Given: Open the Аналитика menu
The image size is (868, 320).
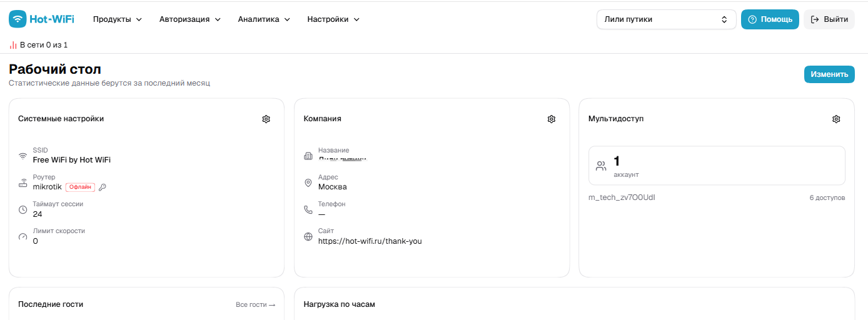Looking at the screenshot, I should click(264, 19).
